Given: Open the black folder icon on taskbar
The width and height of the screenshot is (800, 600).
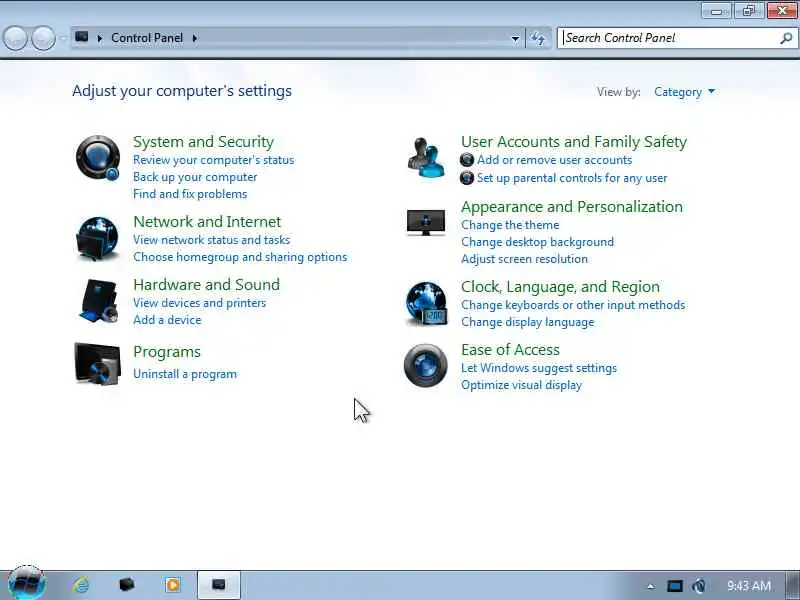Looking at the screenshot, I should (127, 584).
